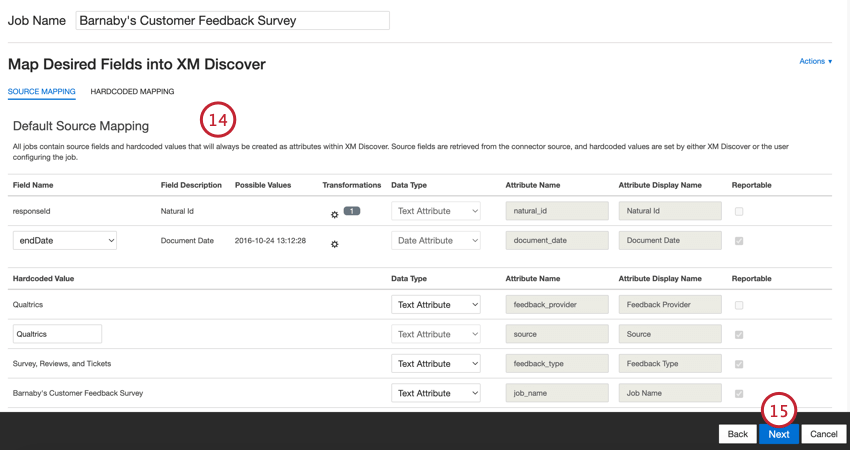Toggle Reportable checkbox for feedback_provider
The height and width of the screenshot is (450, 850).
[x=739, y=305]
